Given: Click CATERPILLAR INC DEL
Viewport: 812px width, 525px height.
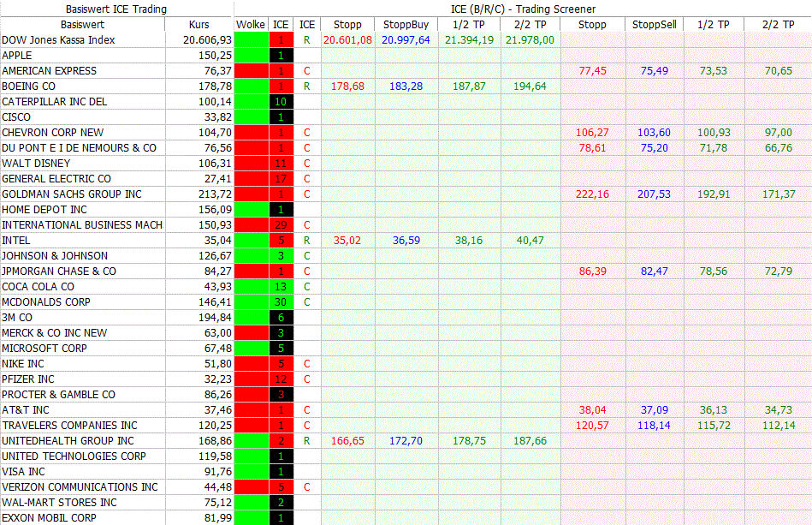Looking at the screenshot, I should point(55,102).
